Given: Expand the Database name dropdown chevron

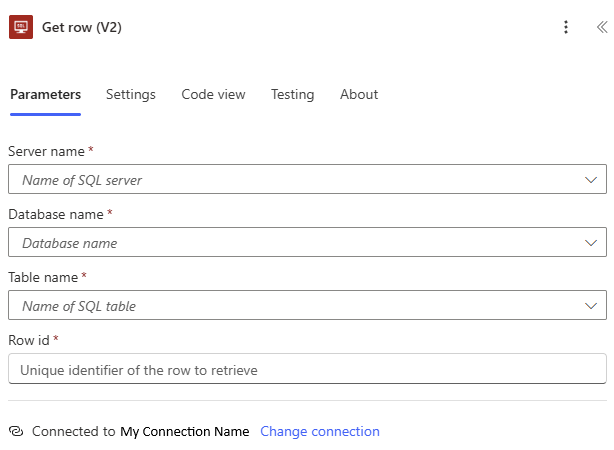Looking at the screenshot, I should click(591, 243).
